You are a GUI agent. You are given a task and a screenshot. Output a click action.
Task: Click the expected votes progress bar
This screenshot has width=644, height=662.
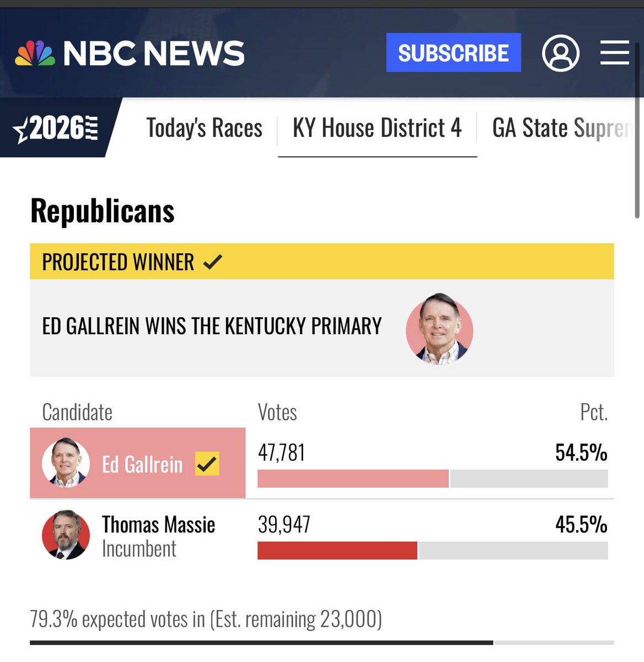(x=322, y=643)
